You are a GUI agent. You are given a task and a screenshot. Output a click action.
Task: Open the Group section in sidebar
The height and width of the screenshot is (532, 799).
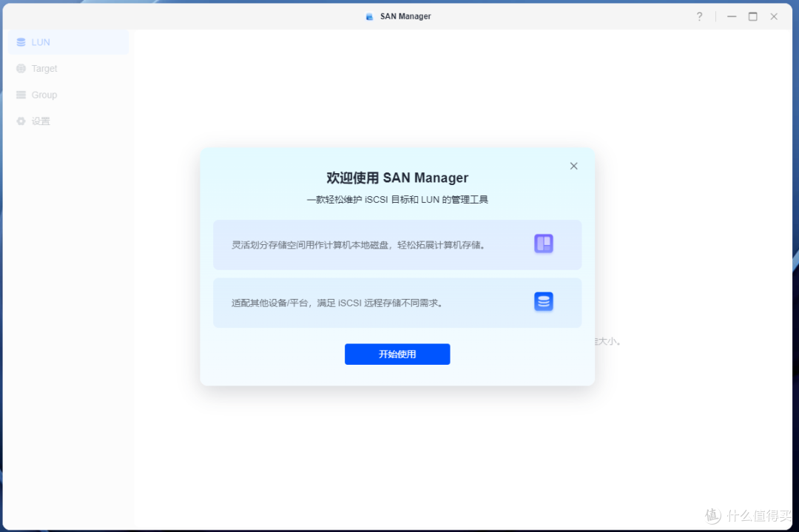pos(68,95)
